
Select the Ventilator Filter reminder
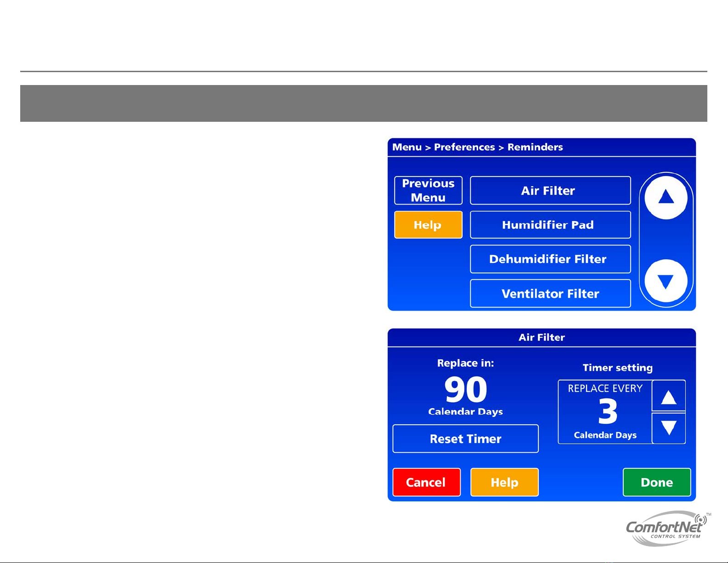tap(550, 294)
